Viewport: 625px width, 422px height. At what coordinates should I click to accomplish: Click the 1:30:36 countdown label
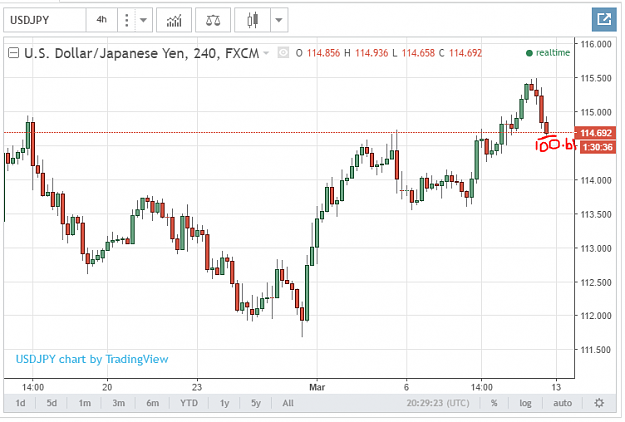pyautogui.click(x=597, y=147)
